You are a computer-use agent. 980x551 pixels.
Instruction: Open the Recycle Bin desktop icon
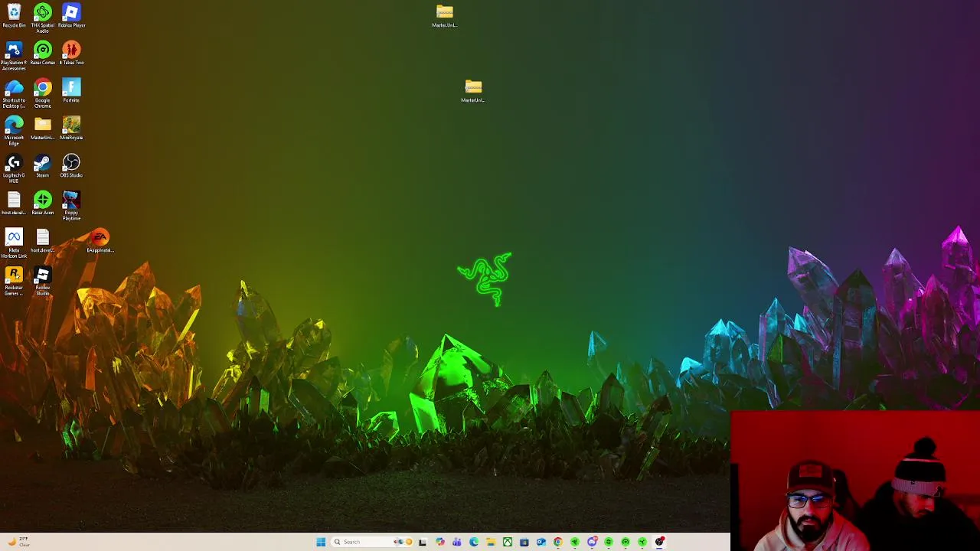point(14,15)
